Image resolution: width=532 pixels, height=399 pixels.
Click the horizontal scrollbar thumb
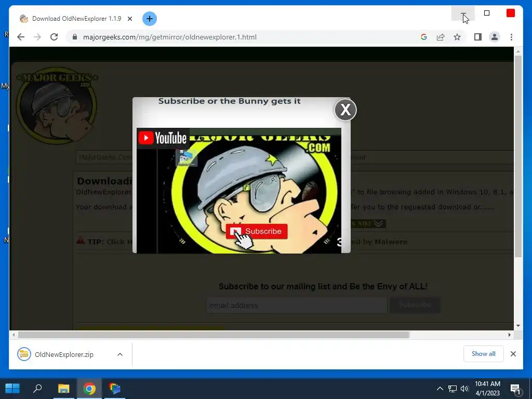[214, 335]
